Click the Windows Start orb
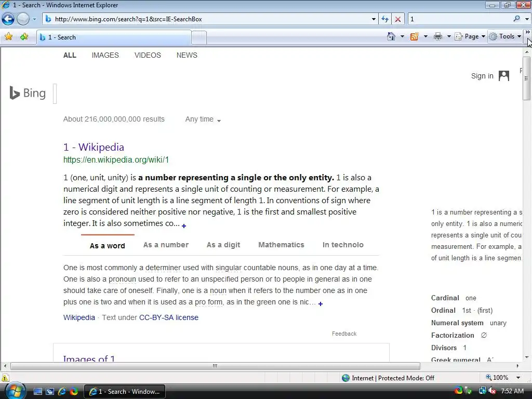Screen dimensions: 532x399 (14, 391)
